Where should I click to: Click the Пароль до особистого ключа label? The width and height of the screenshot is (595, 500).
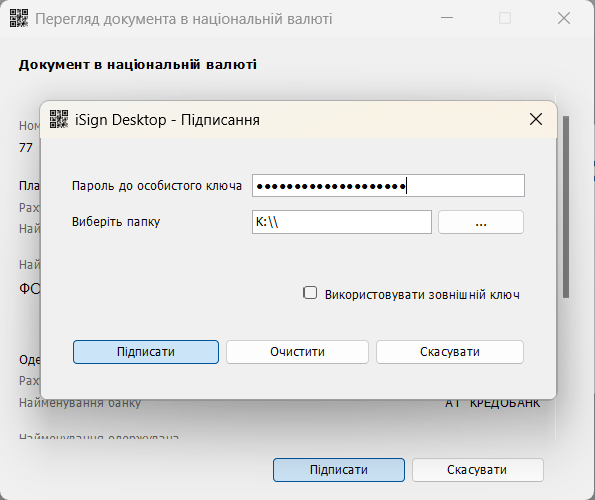pos(157,186)
